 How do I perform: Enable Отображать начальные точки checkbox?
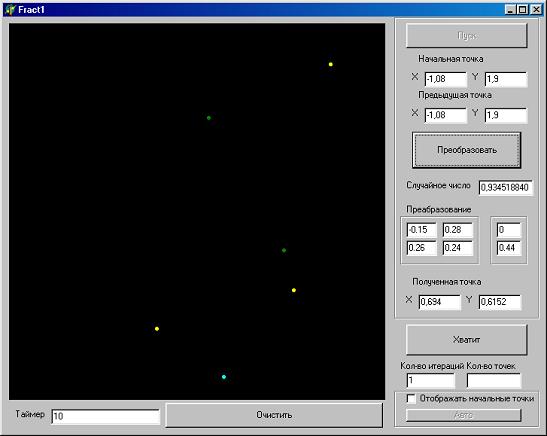(411, 398)
